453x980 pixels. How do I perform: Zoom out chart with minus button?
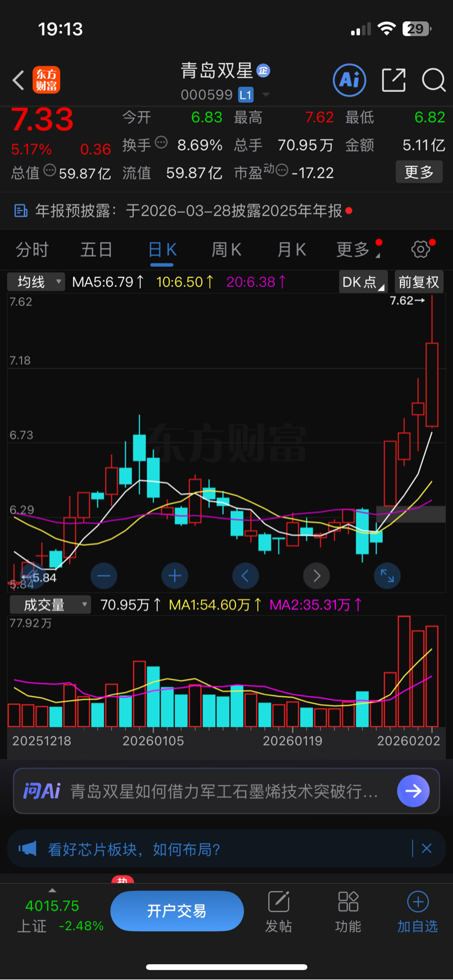[x=104, y=576]
